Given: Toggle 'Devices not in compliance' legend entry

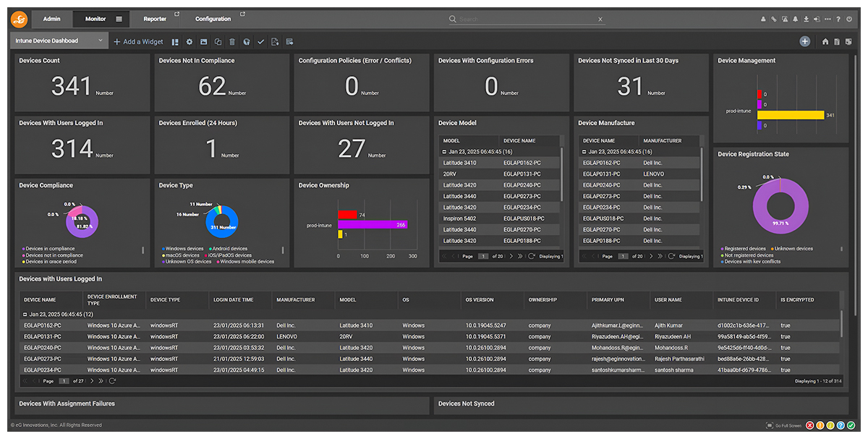Looking at the screenshot, I should coord(54,255).
